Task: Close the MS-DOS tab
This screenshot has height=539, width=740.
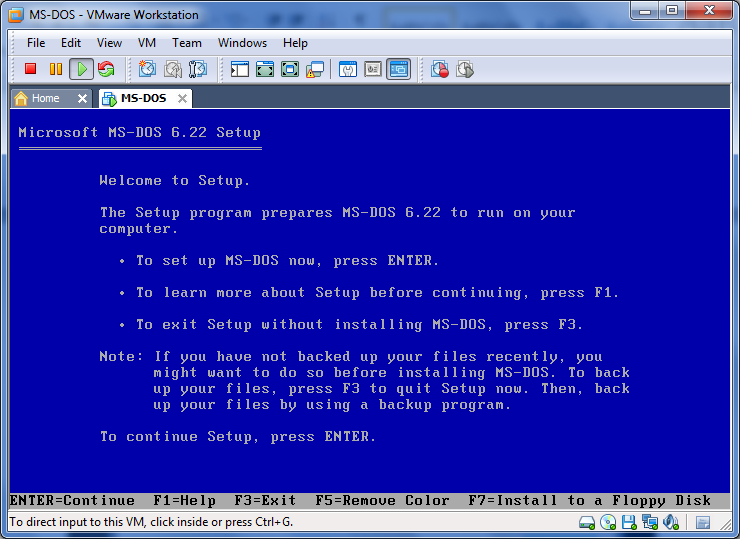Action: [182, 98]
